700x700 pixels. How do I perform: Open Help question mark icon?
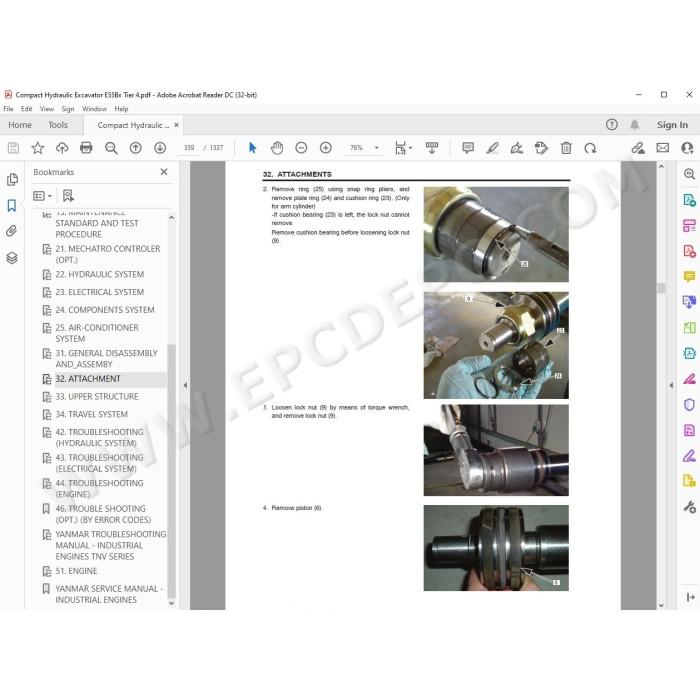point(612,125)
